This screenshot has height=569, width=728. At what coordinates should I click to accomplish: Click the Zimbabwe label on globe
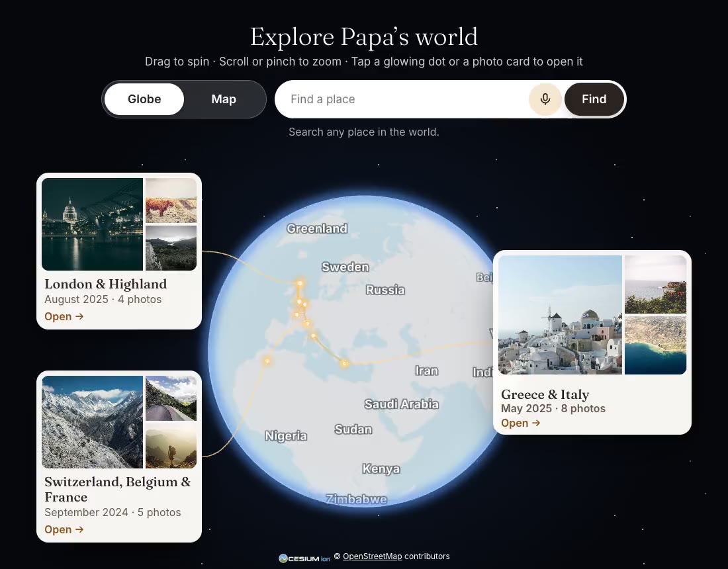click(356, 499)
